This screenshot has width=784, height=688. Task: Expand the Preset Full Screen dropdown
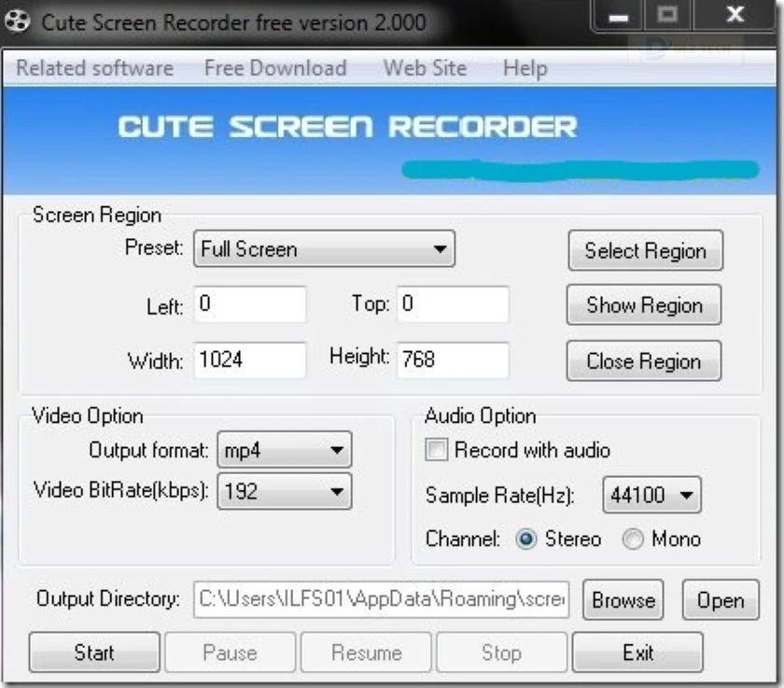tap(324, 248)
